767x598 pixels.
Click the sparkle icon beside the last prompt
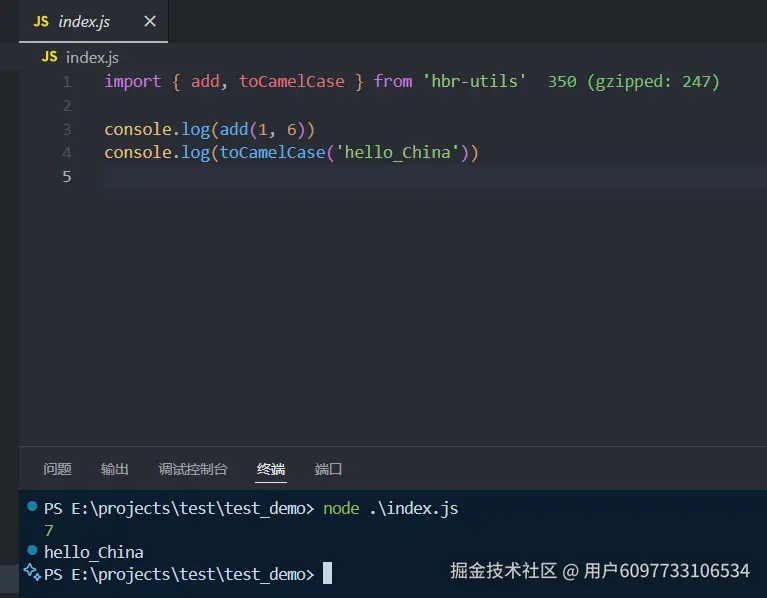pos(32,572)
